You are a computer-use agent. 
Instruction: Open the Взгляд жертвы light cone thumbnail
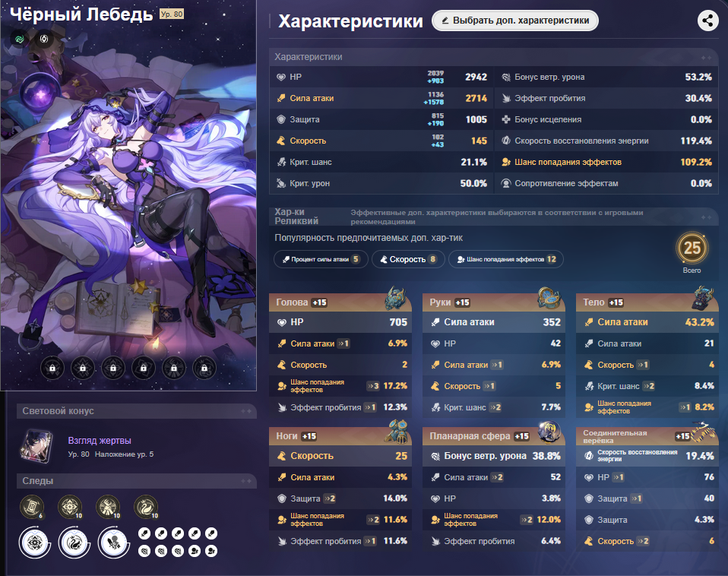pyautogui.click(x=36, y=447)
